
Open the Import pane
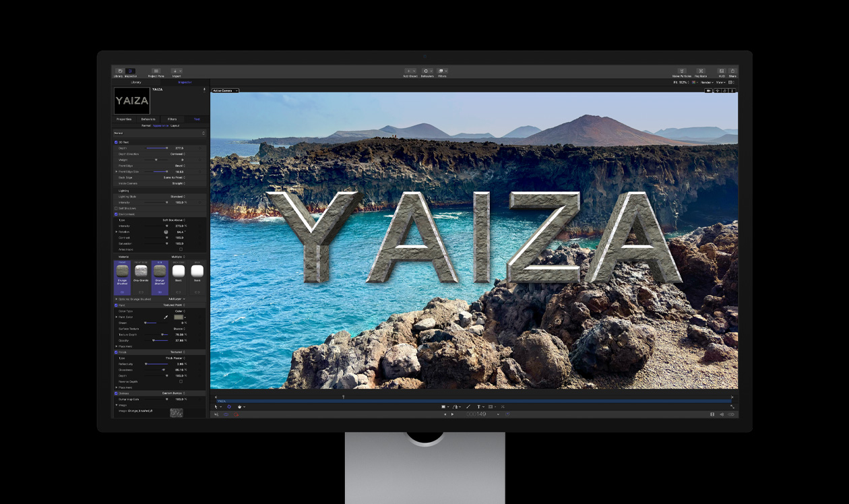[177, 71]
